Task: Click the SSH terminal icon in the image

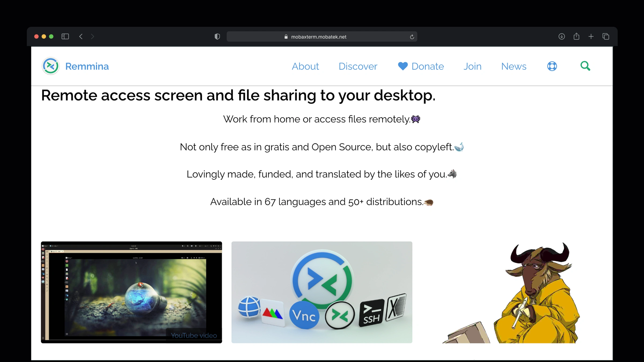Action: [x=371, y=313]
